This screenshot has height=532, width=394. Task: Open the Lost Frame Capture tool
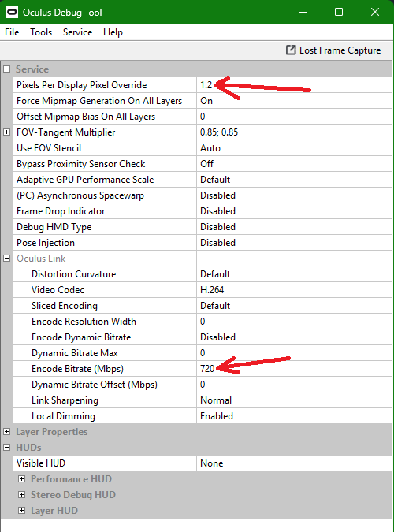(333, 50)
